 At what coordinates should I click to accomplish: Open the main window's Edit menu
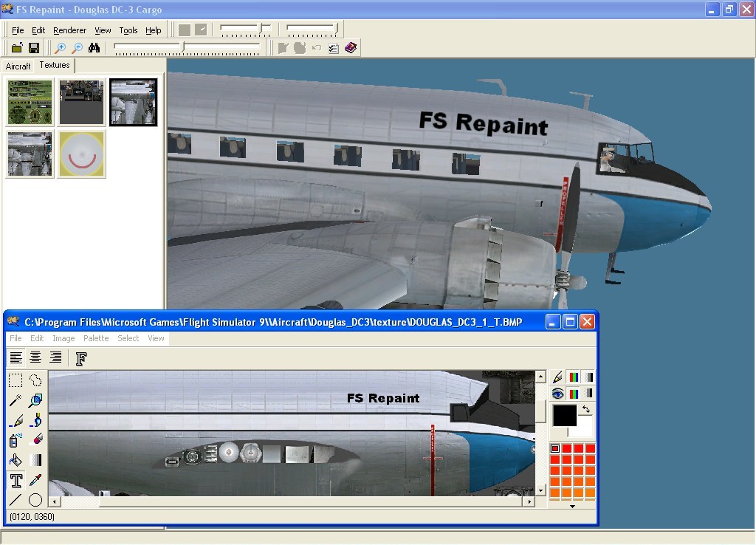pos(38,30)
